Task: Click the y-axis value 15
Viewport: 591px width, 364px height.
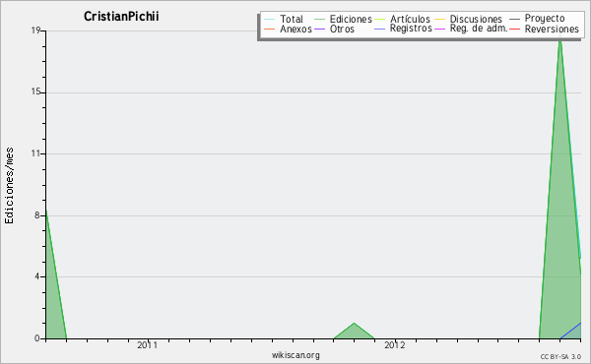Action: (x=35, y=92)
